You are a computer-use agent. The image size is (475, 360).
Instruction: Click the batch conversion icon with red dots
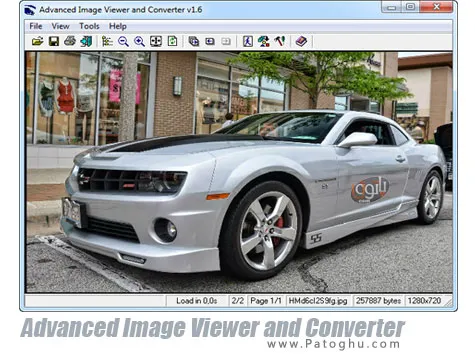(x=263, y=41)
